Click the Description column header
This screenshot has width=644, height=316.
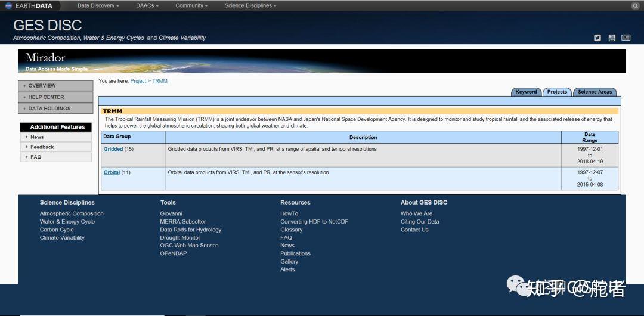(363, 137)
